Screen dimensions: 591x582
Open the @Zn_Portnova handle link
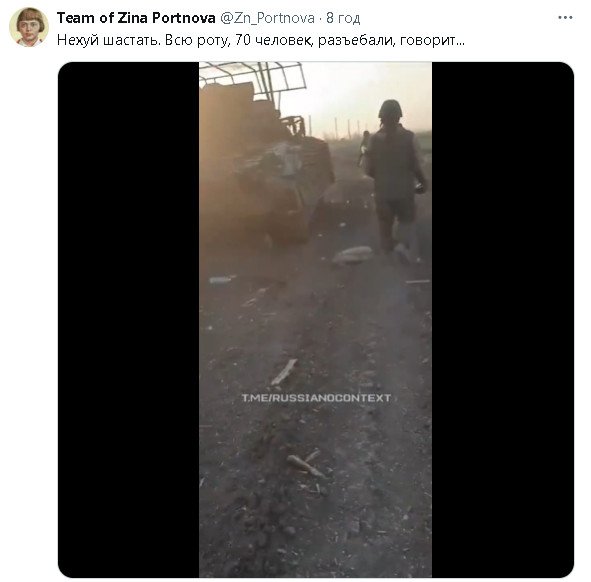267,18
